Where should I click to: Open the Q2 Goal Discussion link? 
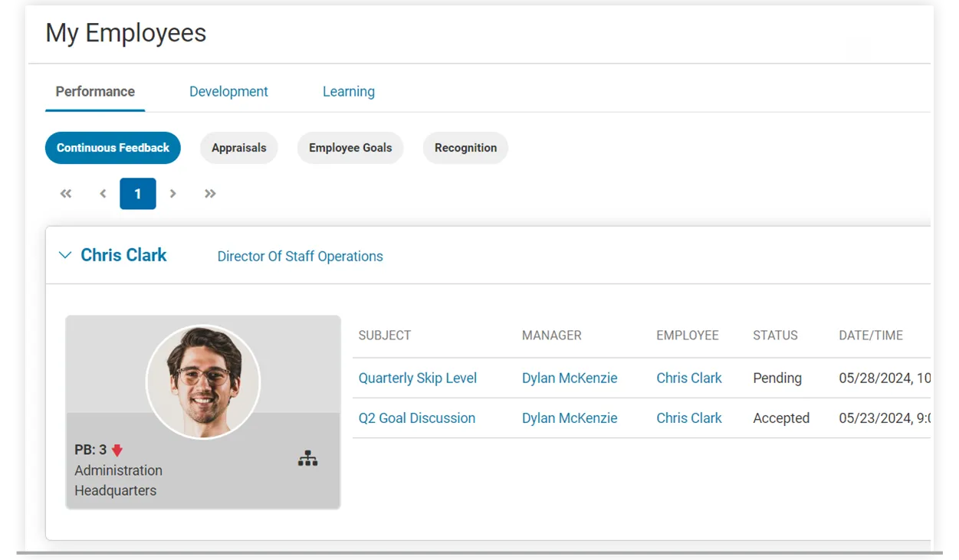417,418
